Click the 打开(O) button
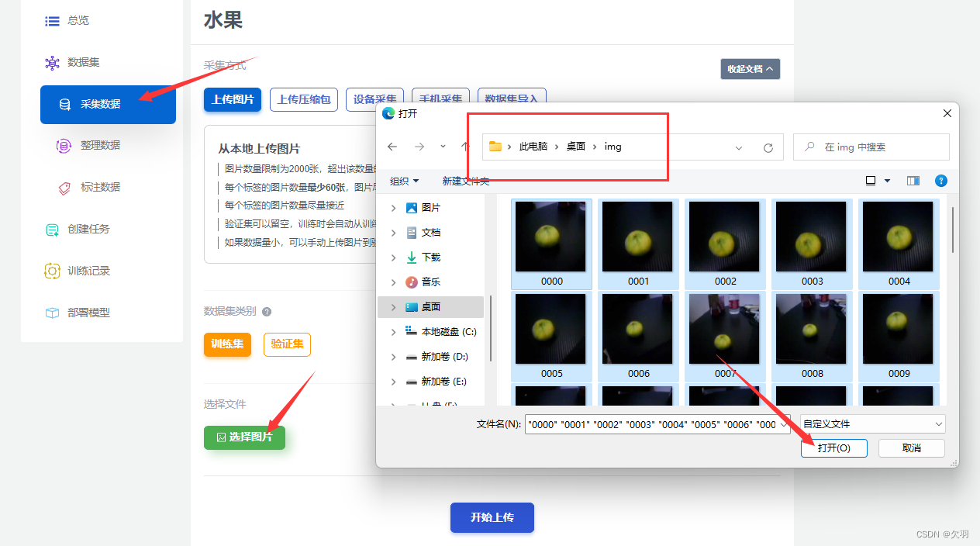 coord(833,448)
